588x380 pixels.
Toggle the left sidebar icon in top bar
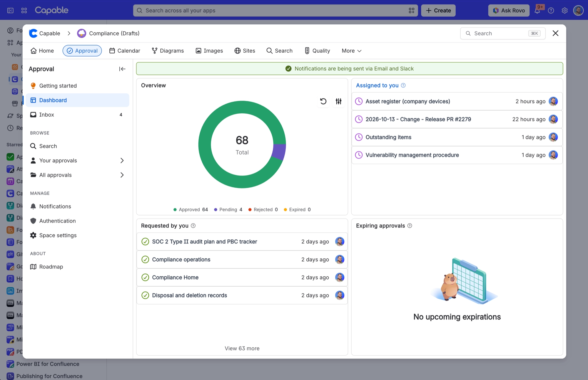pos(10,11)
